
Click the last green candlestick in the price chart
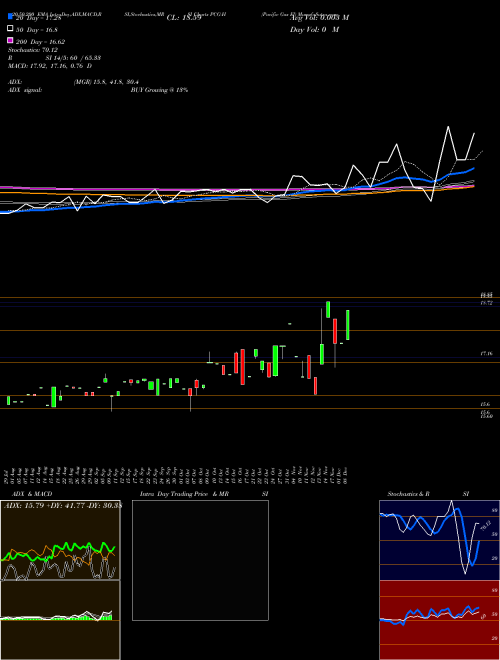[348, 325]
